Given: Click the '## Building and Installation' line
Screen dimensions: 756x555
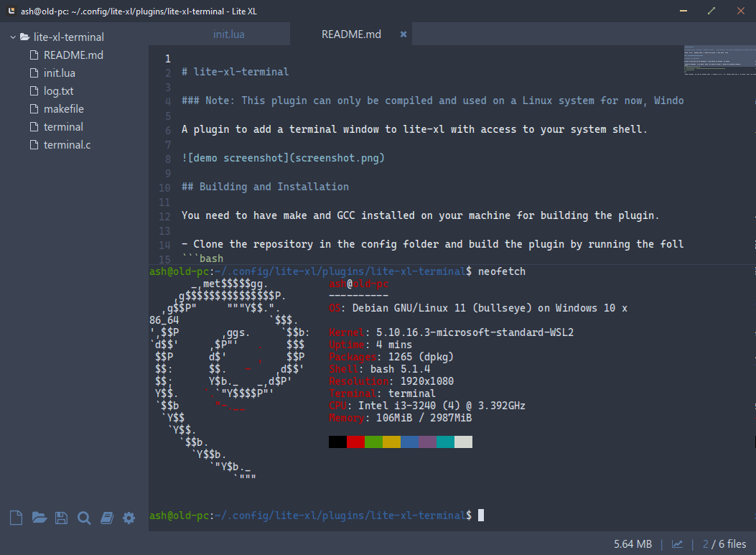Looking at the screenshot, I should (265, 187).
